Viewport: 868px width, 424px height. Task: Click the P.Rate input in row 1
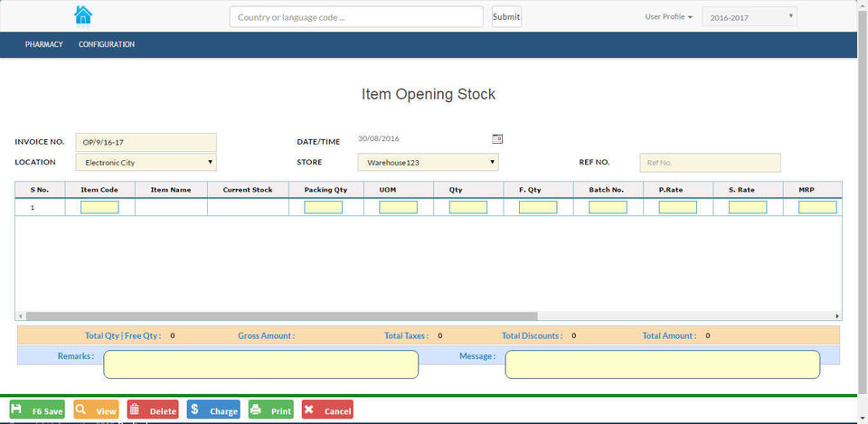[x=677, y=207]
